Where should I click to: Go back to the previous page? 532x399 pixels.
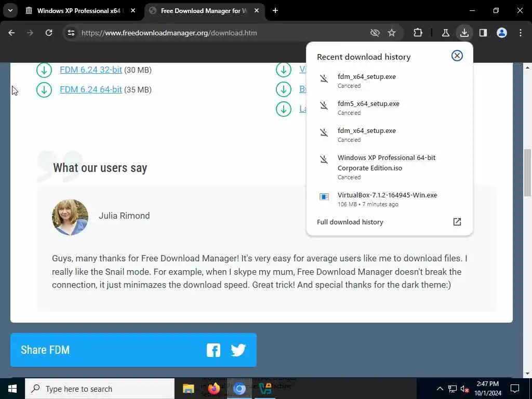coord(11,33)
